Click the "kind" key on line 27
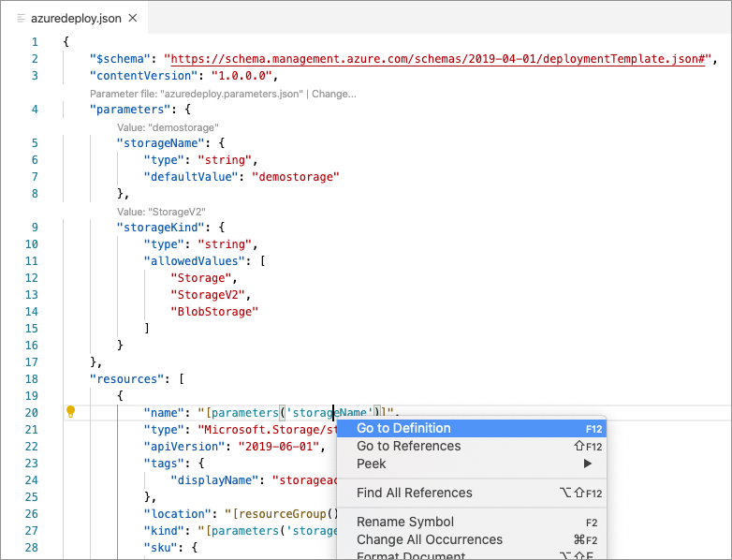Screen dimensions: 732x560 click(x=164, y=531)
